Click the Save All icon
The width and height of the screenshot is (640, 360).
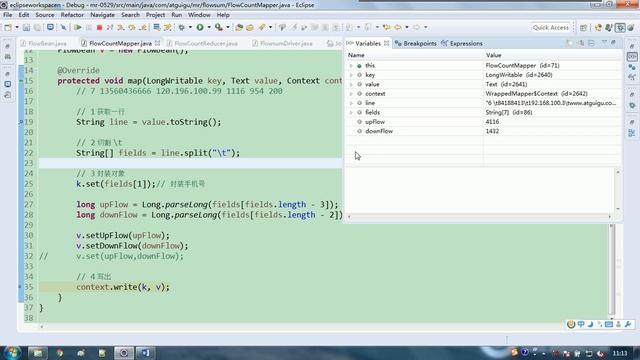coord(37,27)
